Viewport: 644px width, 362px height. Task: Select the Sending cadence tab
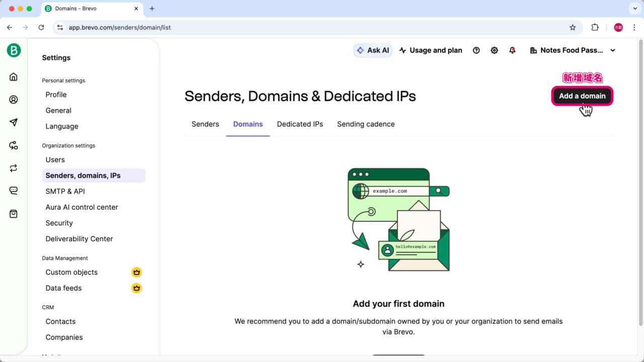tap(366, 124)
